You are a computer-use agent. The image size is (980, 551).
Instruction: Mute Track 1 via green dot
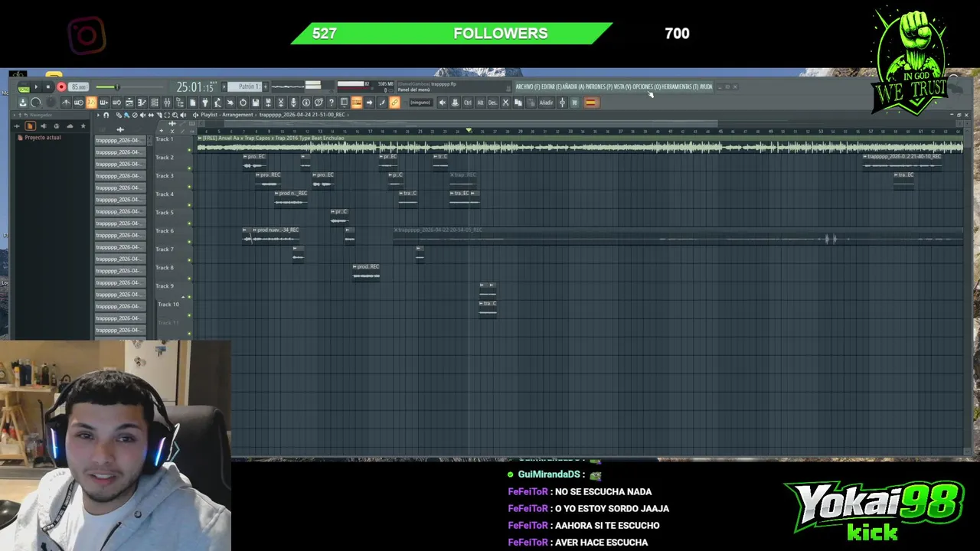(189, 151)
